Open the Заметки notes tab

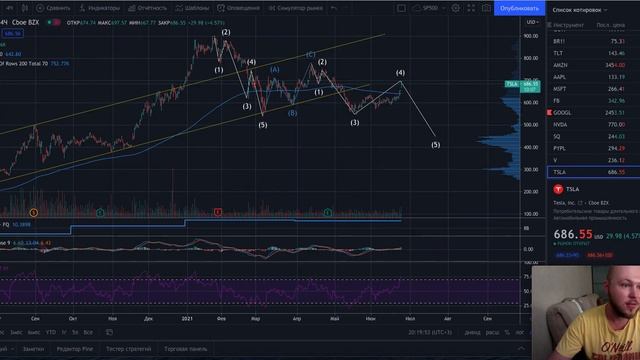(33, 349)
